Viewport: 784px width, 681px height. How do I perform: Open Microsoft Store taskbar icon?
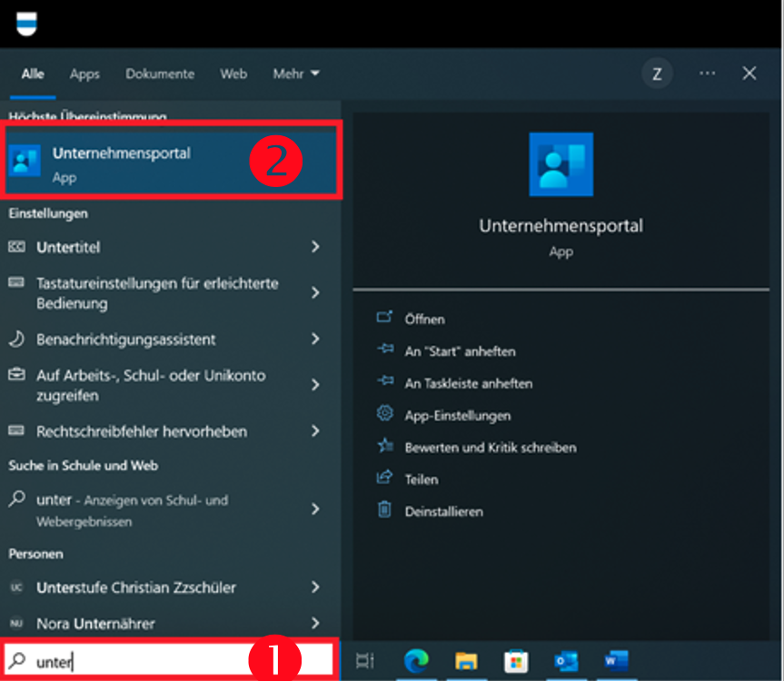pos(515,660)
